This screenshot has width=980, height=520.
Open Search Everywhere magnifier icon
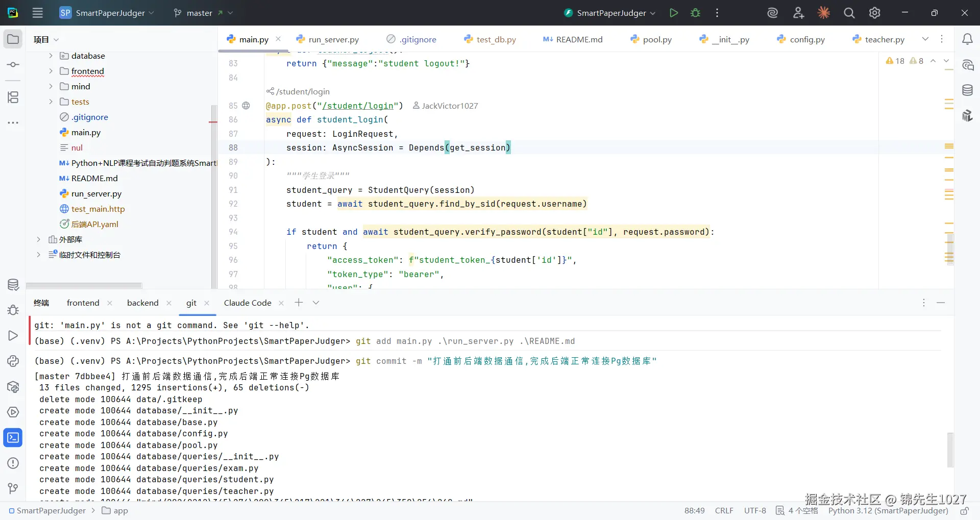(849, 13)
